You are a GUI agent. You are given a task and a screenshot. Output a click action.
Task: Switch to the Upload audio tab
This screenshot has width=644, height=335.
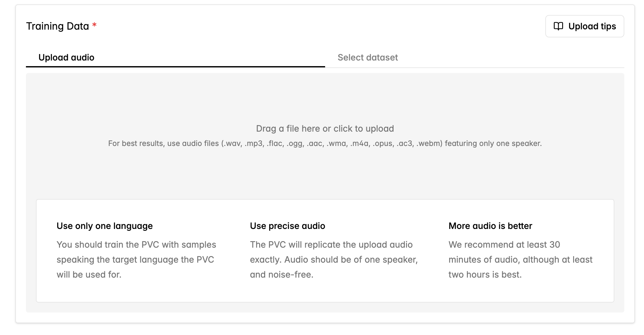(66, 57)
